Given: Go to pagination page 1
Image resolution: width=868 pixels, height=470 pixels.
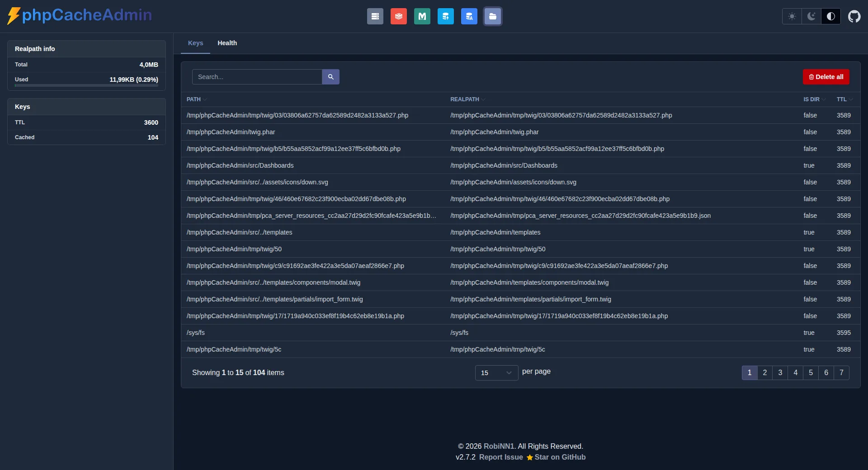Looking at the screenshot, I should click(x=750, y=373).
